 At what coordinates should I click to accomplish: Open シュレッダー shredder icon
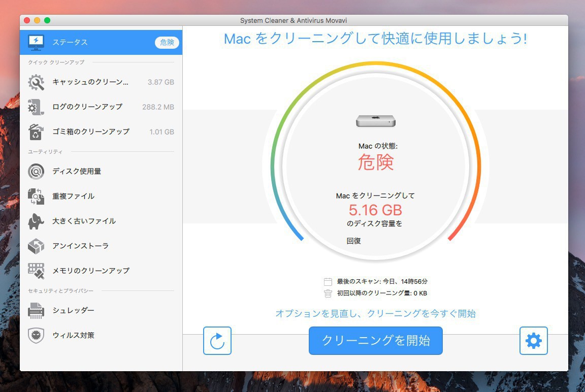[36, 310]
